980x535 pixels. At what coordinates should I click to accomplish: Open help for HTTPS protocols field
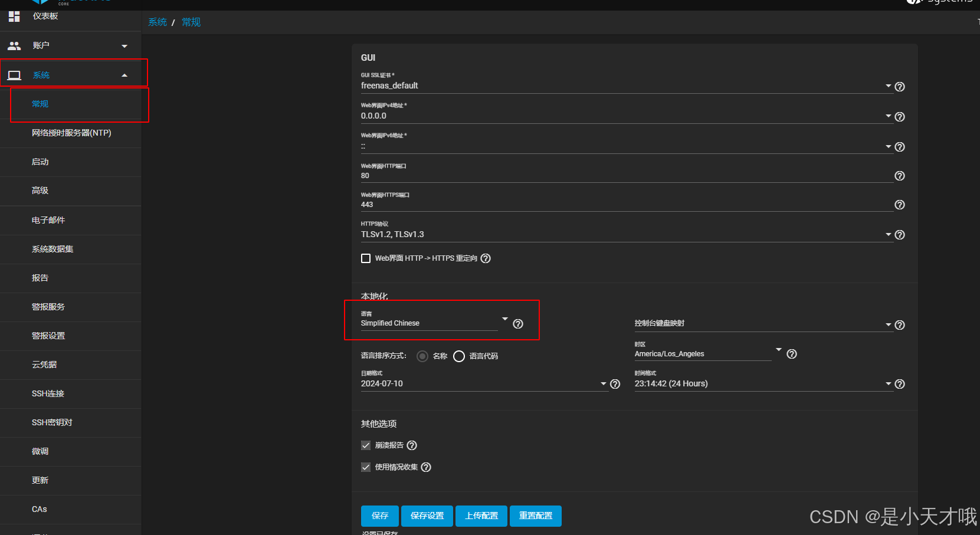pos(900,235)
